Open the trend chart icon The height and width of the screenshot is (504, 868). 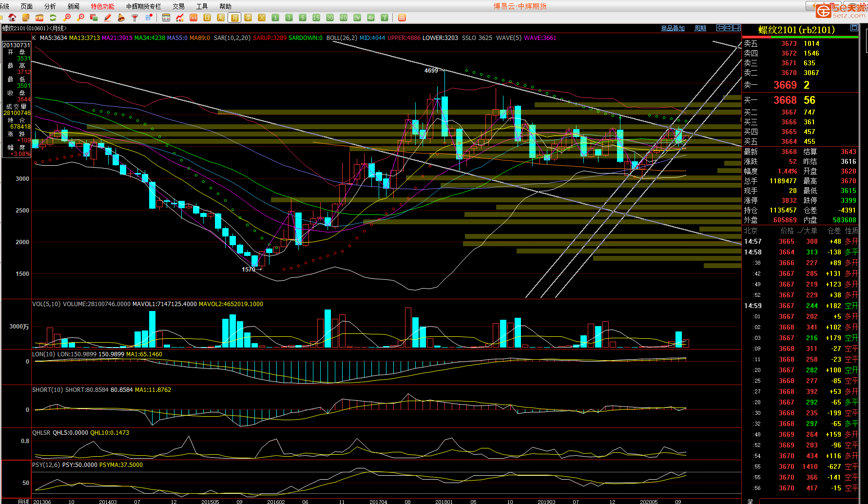180,18
